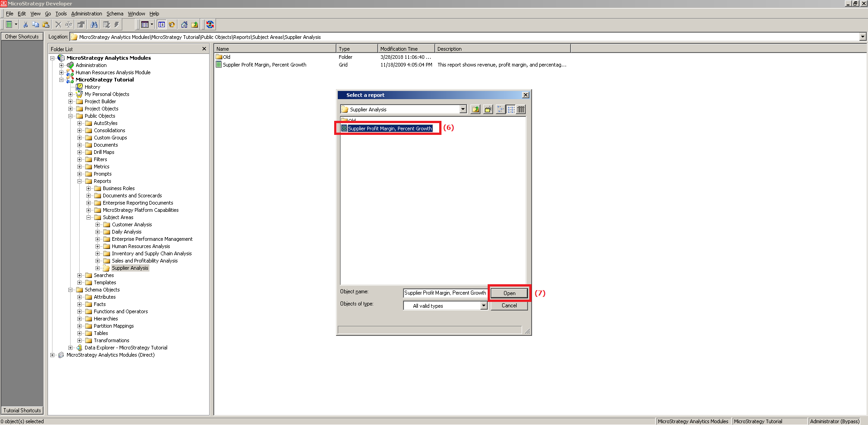Image resolution: width=868 pixels, height=425 pixels.
Task: Switch dialog to small icons view
Action: coord(501,110)
